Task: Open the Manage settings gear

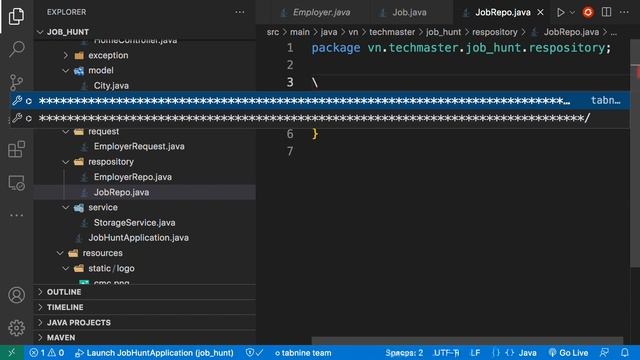Action: [16, 328]
